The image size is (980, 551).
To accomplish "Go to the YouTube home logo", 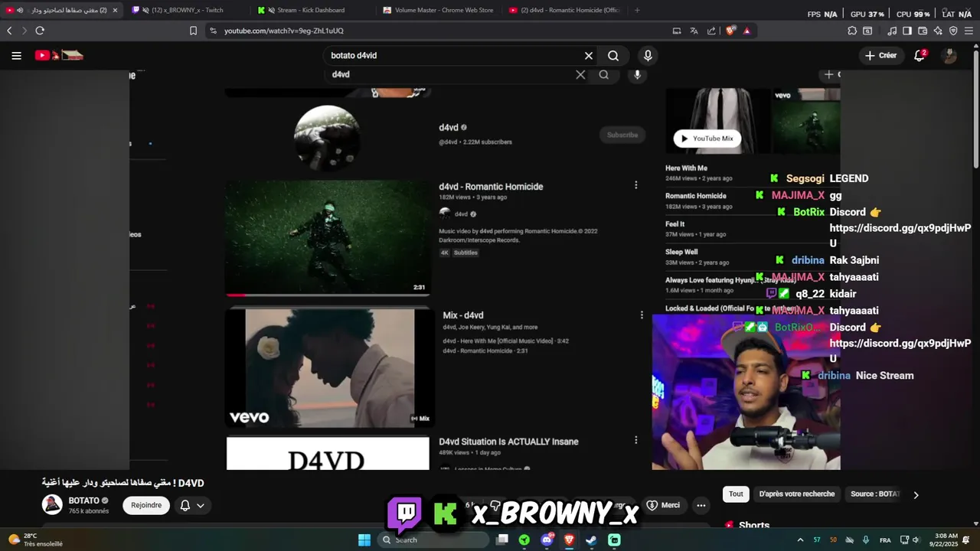I will click(59, 55).
